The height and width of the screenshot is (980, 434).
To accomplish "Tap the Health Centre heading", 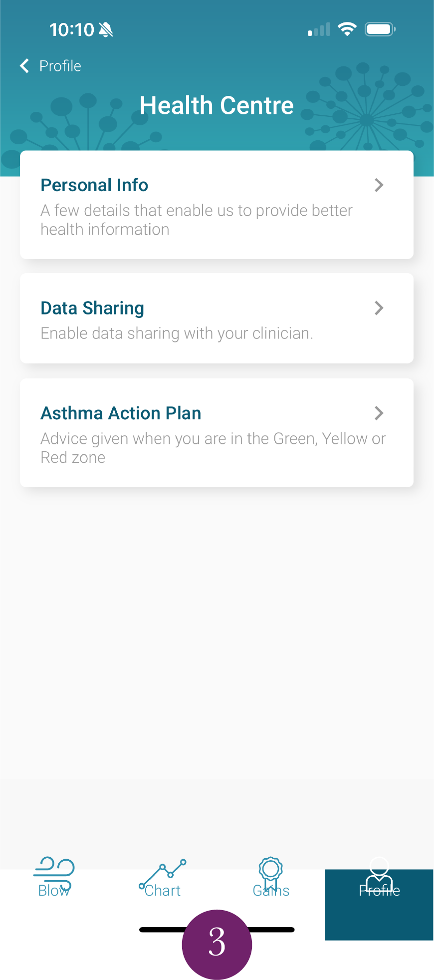I will click(x=217, y=105).
